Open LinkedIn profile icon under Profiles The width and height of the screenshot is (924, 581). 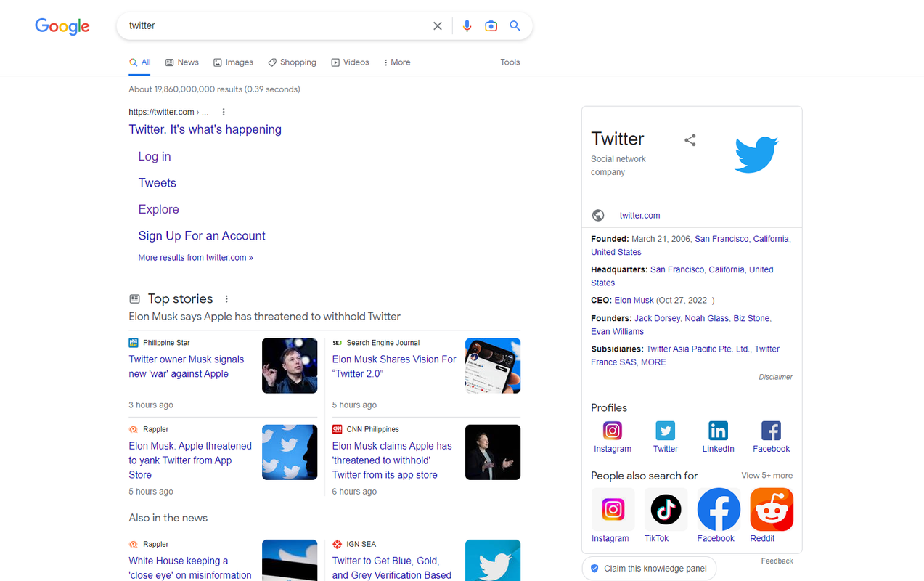coord(718,431)
